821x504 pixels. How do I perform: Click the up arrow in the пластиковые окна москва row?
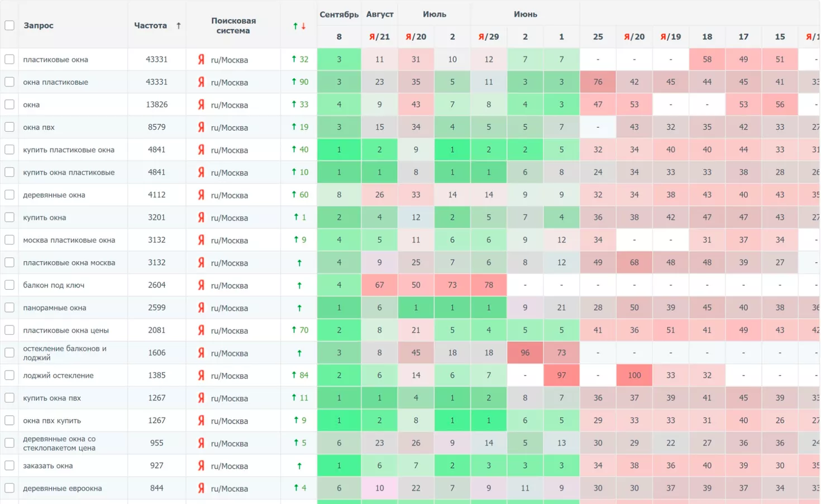[299, 263]
